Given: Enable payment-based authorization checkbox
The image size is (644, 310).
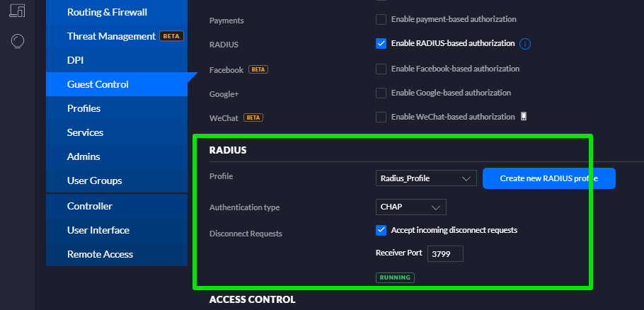Looking at the screenshot, I should tap(381, 19).
